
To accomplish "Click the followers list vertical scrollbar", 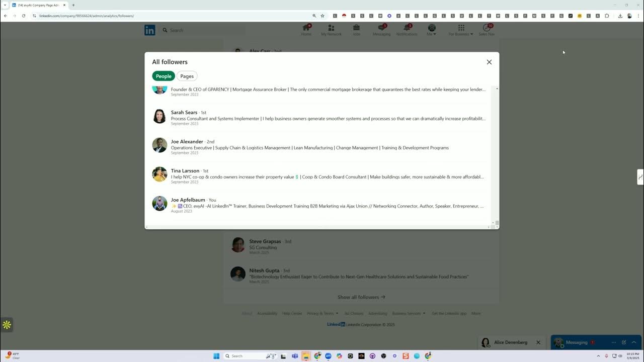I will tap(497, 156).
